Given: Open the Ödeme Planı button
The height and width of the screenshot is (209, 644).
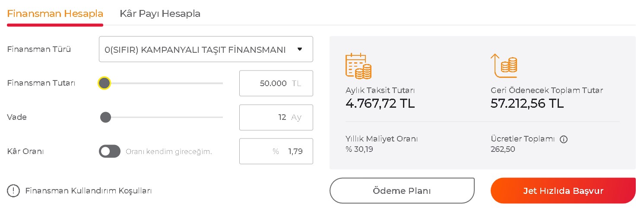Looking at the screenshot, I should point(402,191).
